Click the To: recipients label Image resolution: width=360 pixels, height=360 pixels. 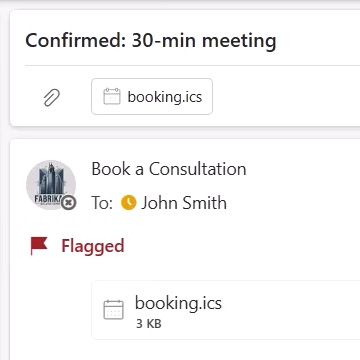click(102, 203)
